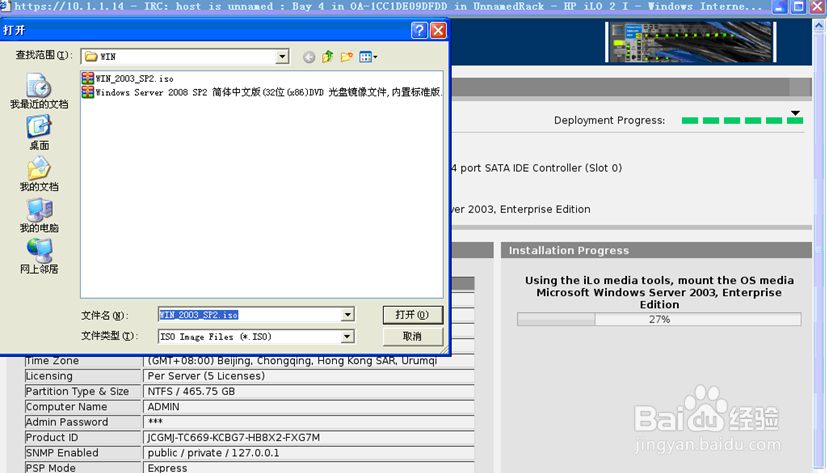Open My Computer (我的电脑) location

pos(39,216)
